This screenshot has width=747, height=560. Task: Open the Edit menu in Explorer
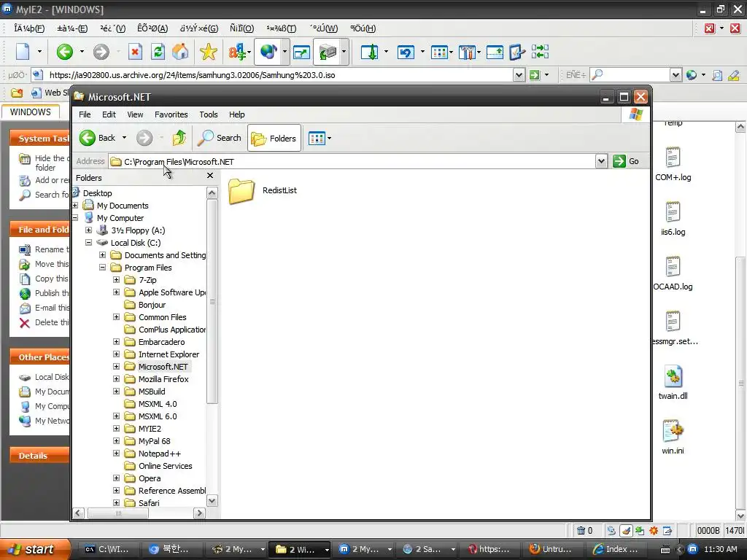109,114
